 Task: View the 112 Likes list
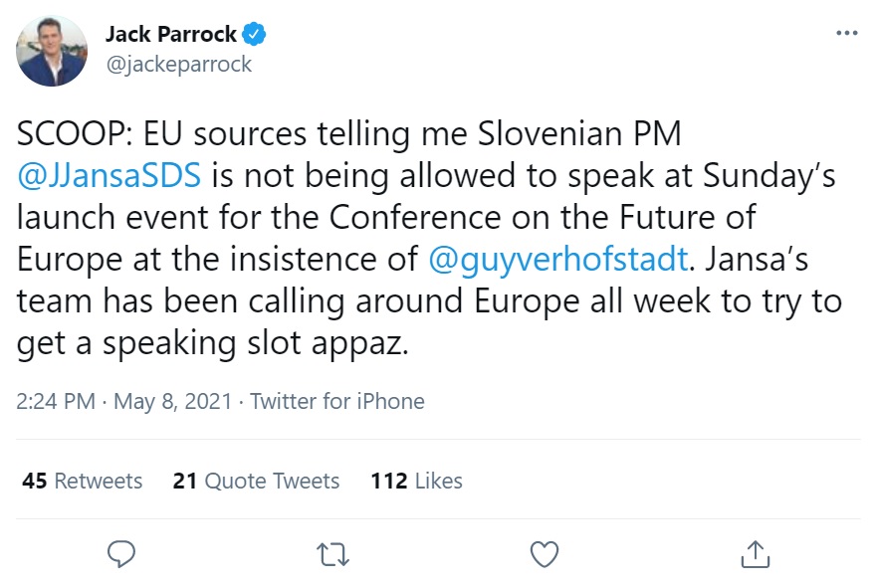point(416,481)
